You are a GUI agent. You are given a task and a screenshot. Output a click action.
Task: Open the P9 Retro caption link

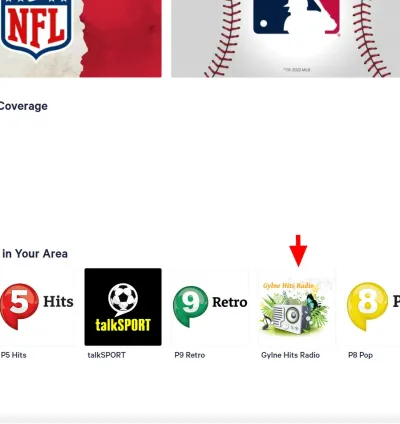pos(190,355)
